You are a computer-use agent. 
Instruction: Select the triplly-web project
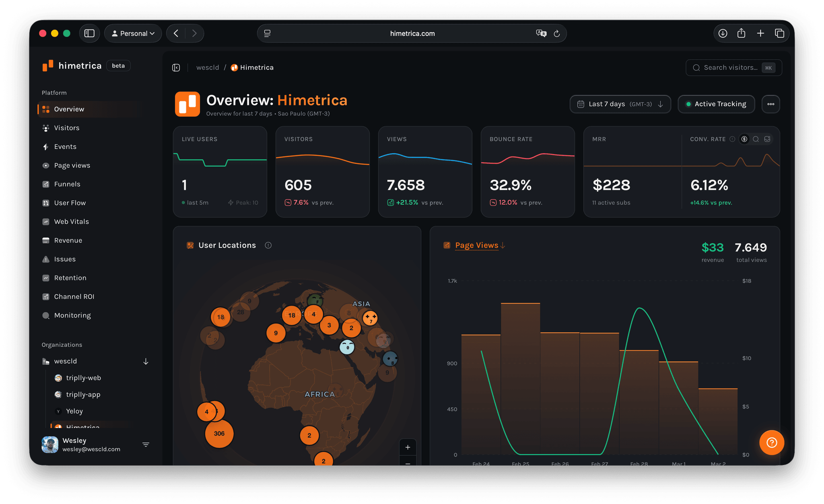(x=83, y=378)
